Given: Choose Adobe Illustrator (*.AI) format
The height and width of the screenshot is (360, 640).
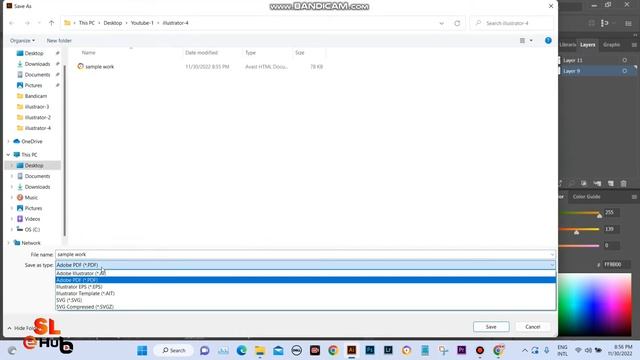Looking at the screenshot, I should (x=305, y=273).
